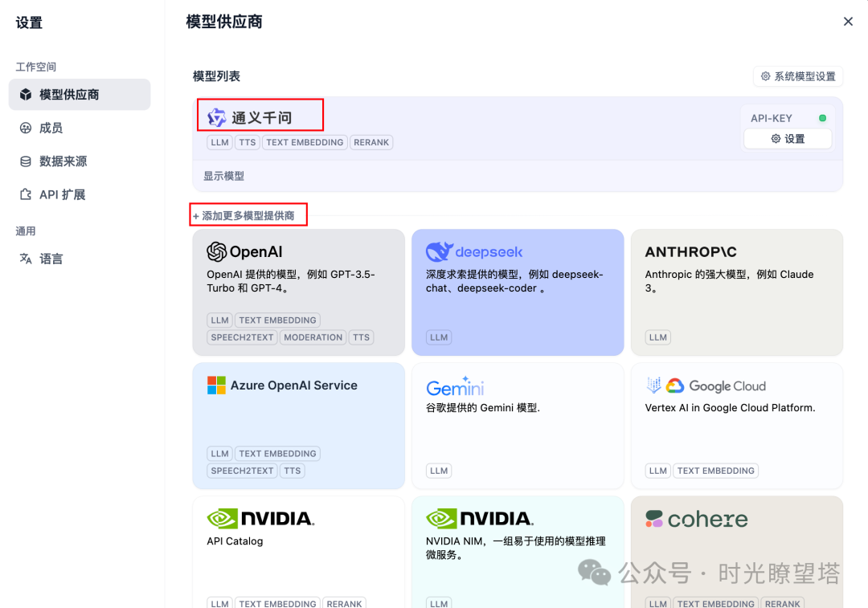Click the RERANK tag under 通义千问
The width and height of the screenshot is (868, 608).
[x=371, y=142]
